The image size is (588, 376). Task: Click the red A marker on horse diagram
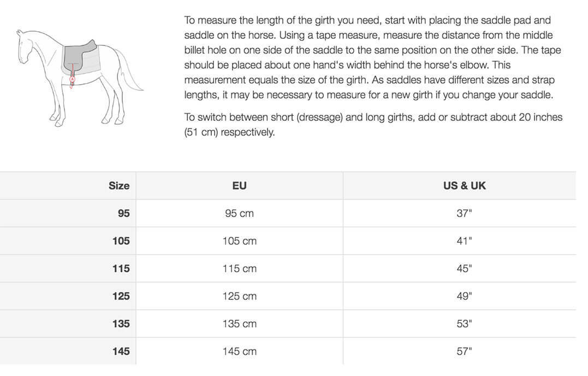[x=73, y=79]
